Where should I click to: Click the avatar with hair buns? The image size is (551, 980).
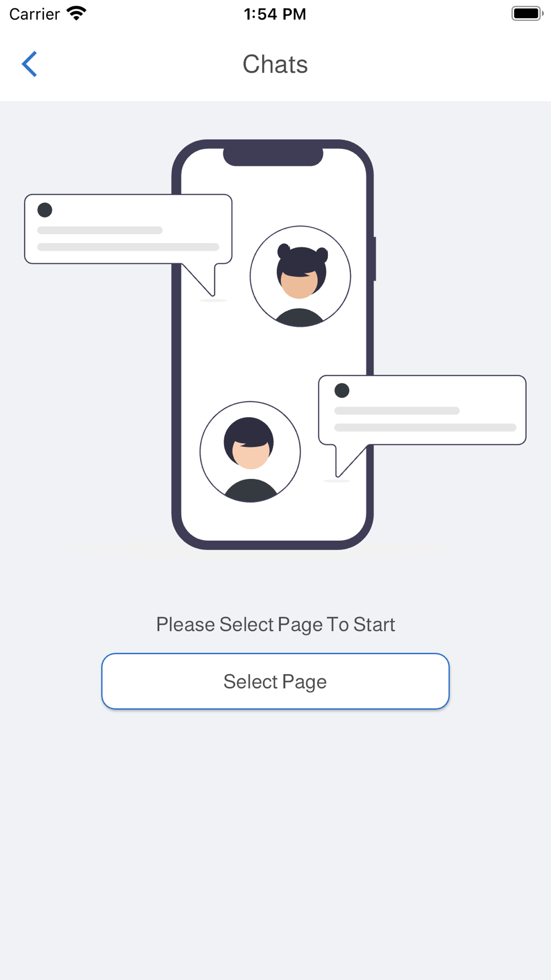tap(300, 276)
